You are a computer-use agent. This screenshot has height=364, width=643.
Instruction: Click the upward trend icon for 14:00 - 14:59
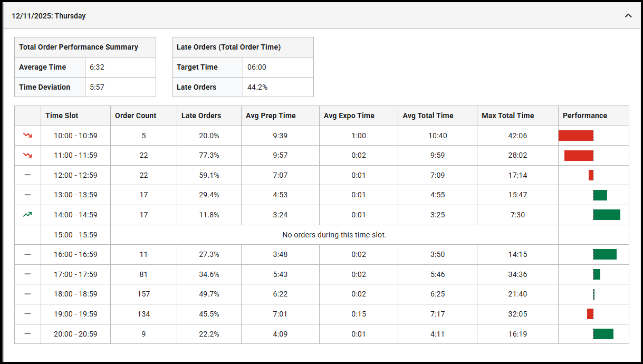[27, 215]
